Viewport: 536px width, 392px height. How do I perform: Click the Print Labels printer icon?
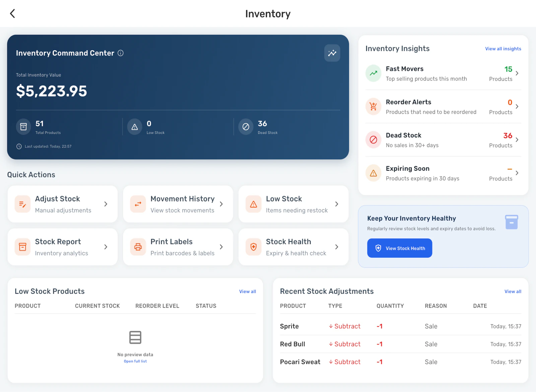tap(138, 247)
